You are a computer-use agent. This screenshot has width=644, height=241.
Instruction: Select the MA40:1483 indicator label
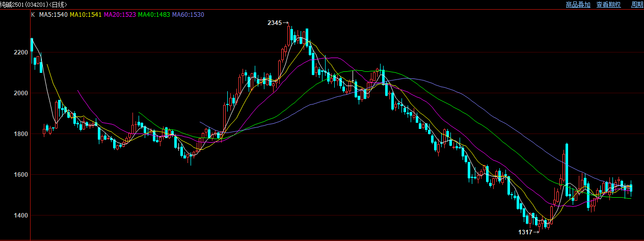click(x=154, y=15)
